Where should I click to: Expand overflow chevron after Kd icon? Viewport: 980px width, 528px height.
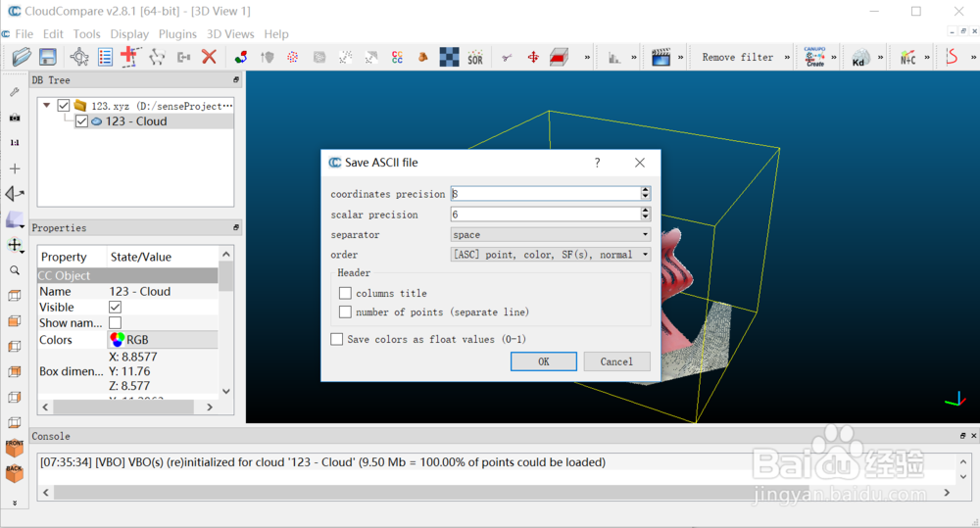pos(881,58)
